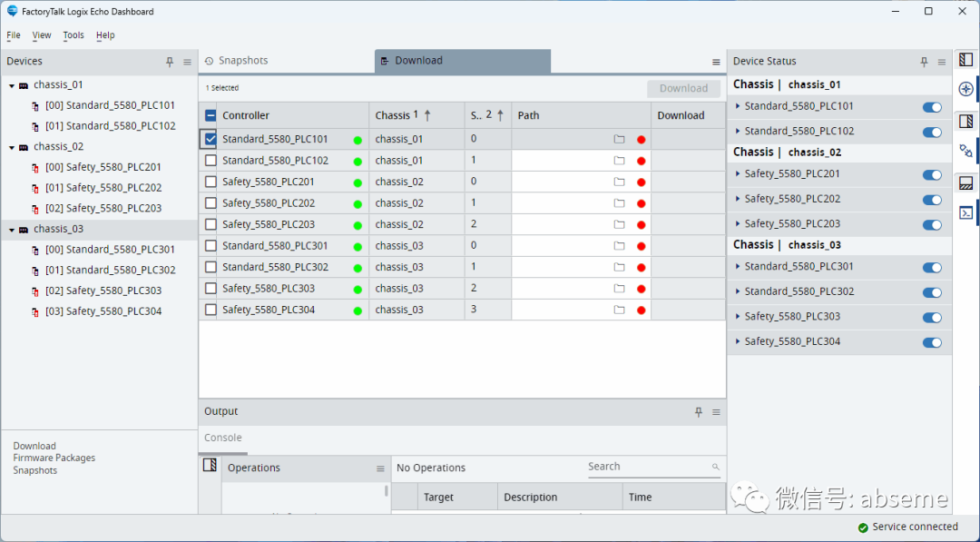Collapse chassis_02 in Devices tree
The height and width of the screenshot is (542, 980).
11,148
